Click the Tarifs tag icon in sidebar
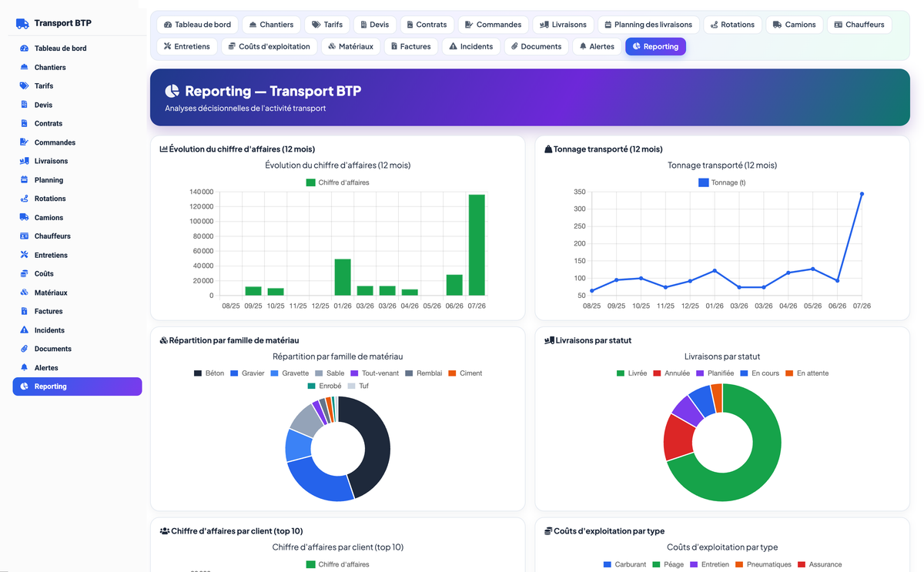 [24, 86]
